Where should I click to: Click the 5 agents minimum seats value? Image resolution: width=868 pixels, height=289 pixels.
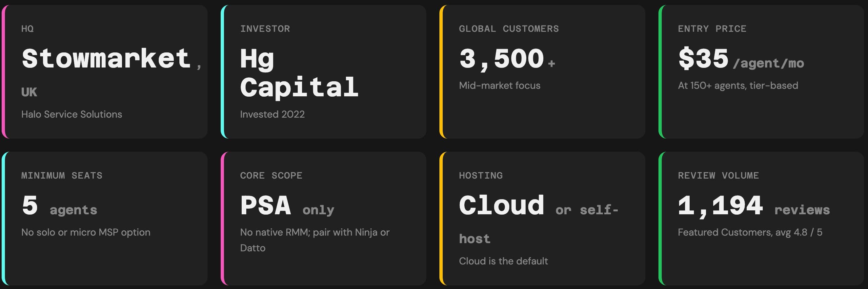tap(59, 206)
